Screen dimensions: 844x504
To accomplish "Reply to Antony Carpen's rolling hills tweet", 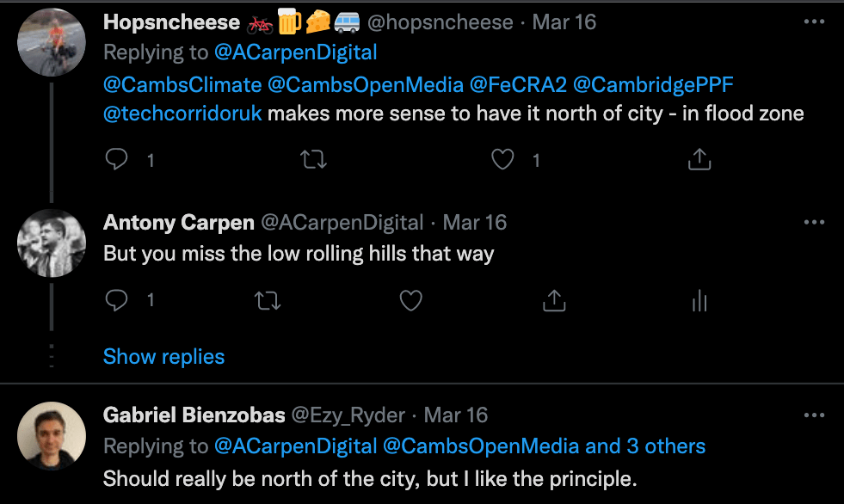I will (117, 300).
